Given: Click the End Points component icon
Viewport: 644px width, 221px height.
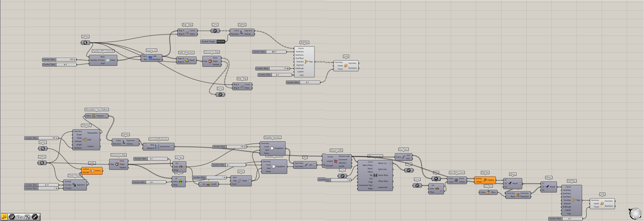Looking at the screenshot, I should pyautogui.click(x=403, y=157).
